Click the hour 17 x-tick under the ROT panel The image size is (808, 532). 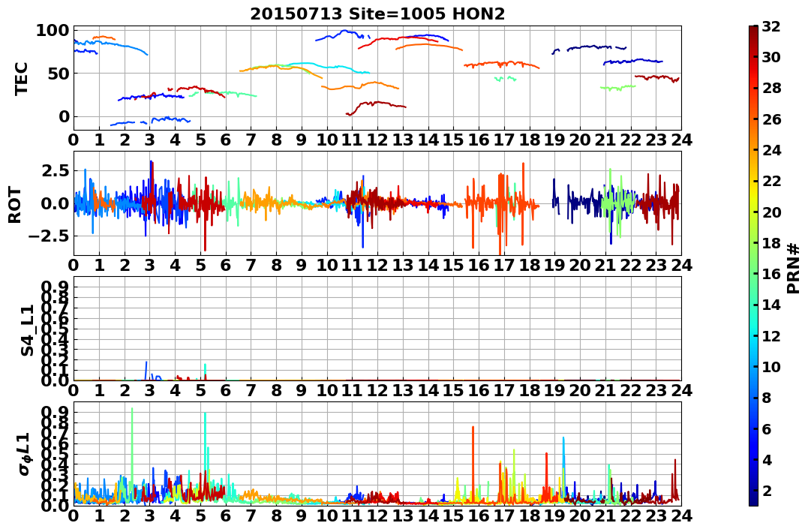(504, 265)
